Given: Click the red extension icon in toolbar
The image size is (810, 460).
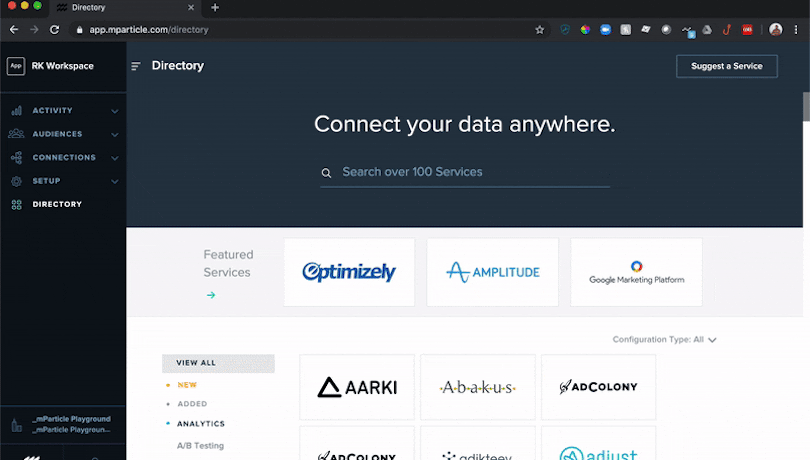Looking at the screenshot, I should 747,29.
